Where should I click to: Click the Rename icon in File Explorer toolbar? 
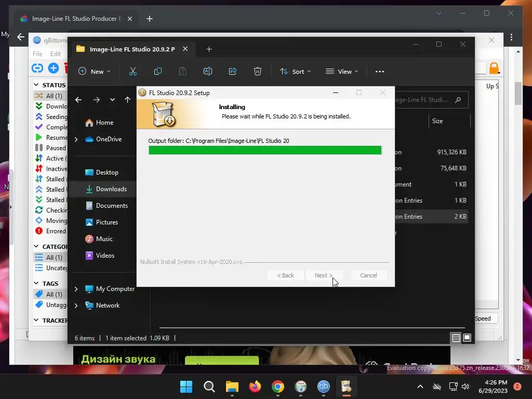208,71
